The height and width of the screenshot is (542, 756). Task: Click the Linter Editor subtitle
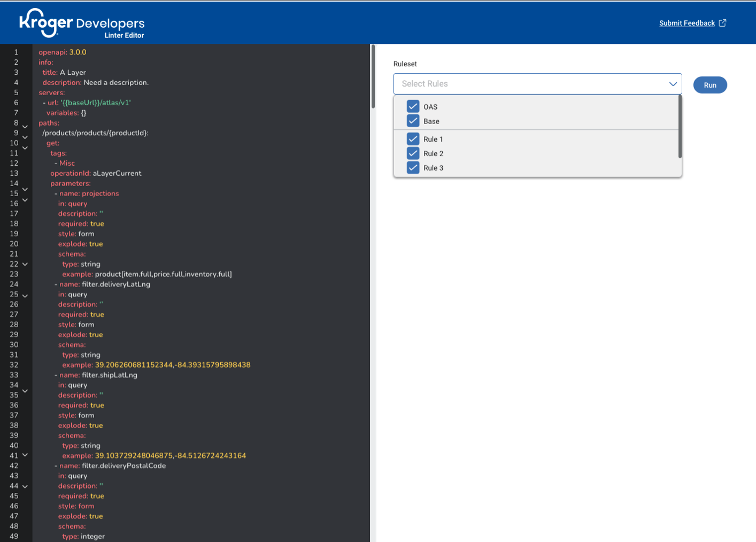(x=124, y=35)
